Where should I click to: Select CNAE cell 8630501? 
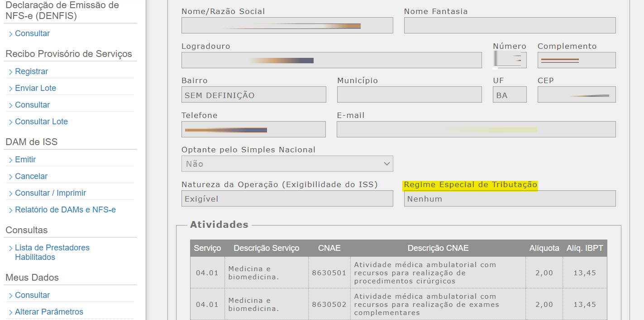[329, 273]
